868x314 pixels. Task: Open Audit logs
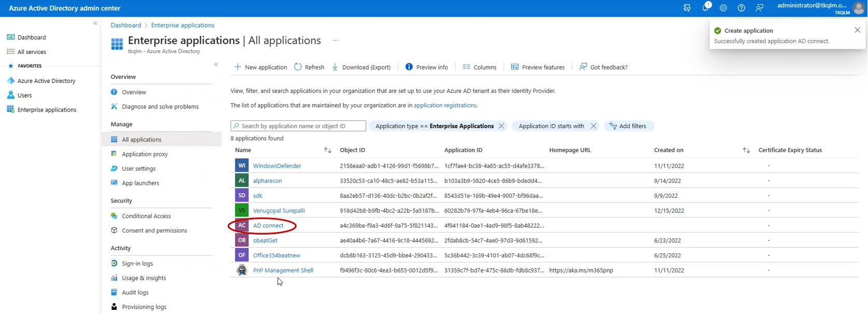coord(135,293)
